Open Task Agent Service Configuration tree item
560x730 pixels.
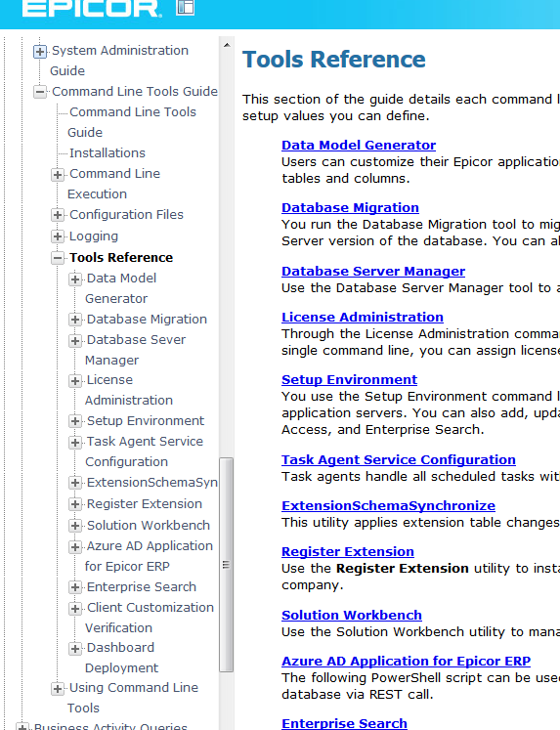tap(145, 451)
